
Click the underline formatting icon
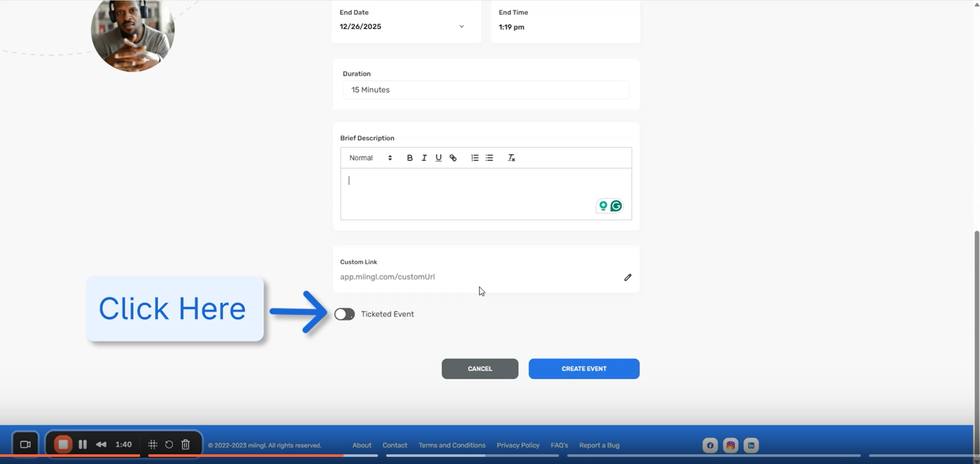(x=438, y=158)
